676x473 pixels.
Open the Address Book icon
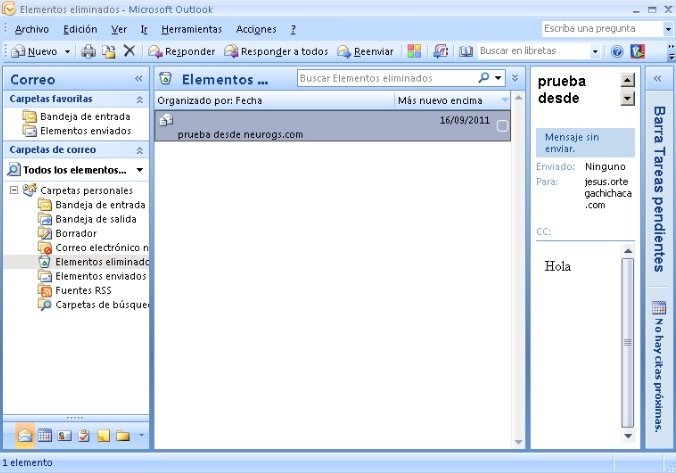[x=466, y=52]
